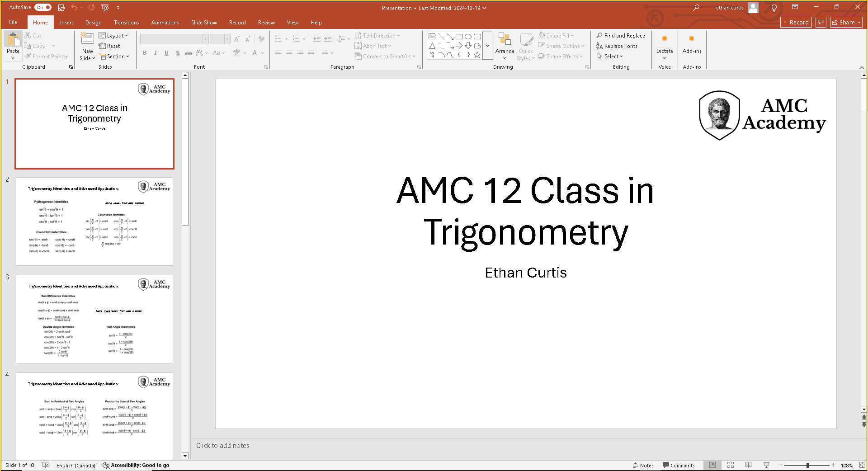
Task: Toggle the Notes pane
Action: click(643, 465)
